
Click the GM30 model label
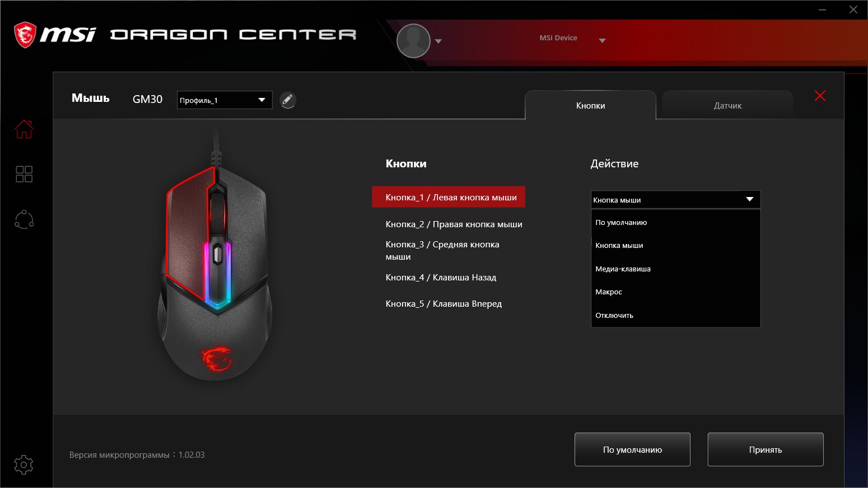(x=147, y=99)
